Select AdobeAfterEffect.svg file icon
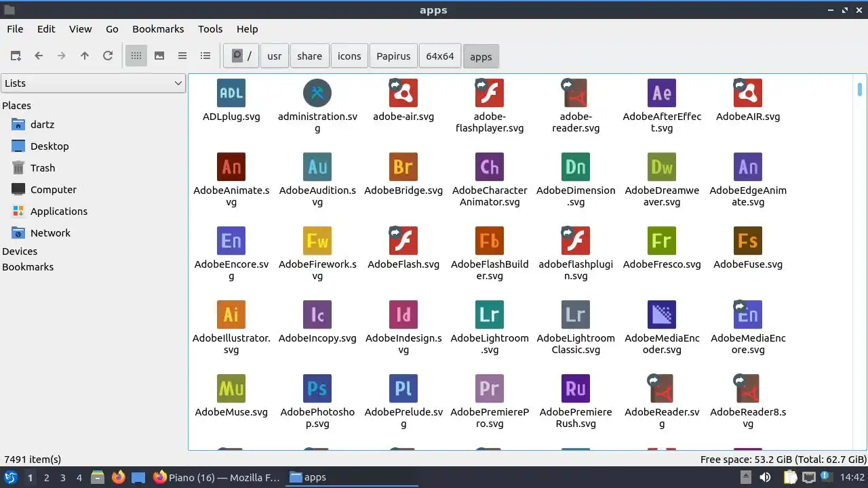868x488 pixels. (662, 93)
